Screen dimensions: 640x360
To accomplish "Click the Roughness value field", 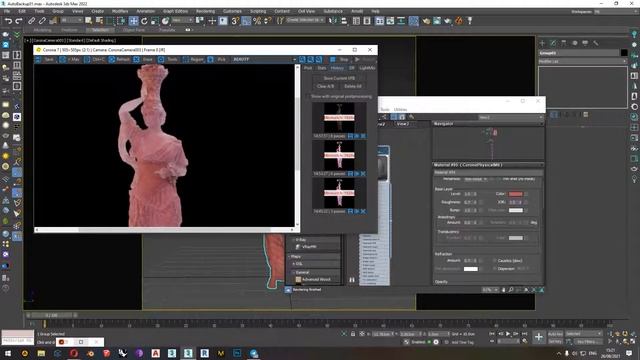I will 468,202.
